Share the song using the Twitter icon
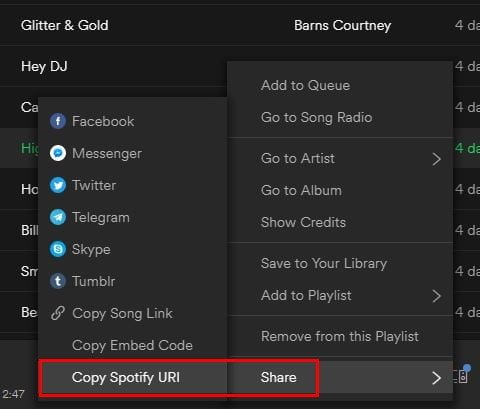 pyautogui.click(x=58, y=185)
